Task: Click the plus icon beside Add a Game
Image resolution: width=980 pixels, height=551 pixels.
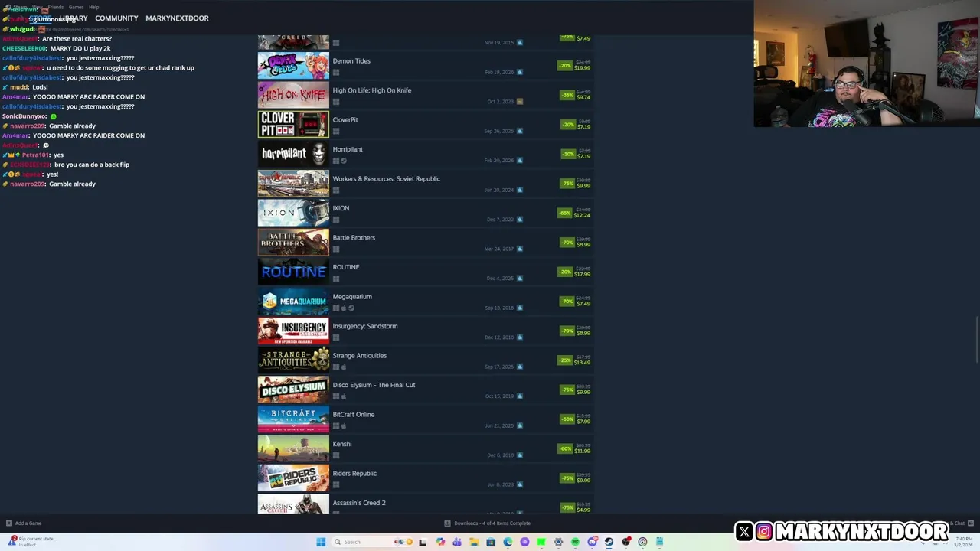Action: click(9, 523)
